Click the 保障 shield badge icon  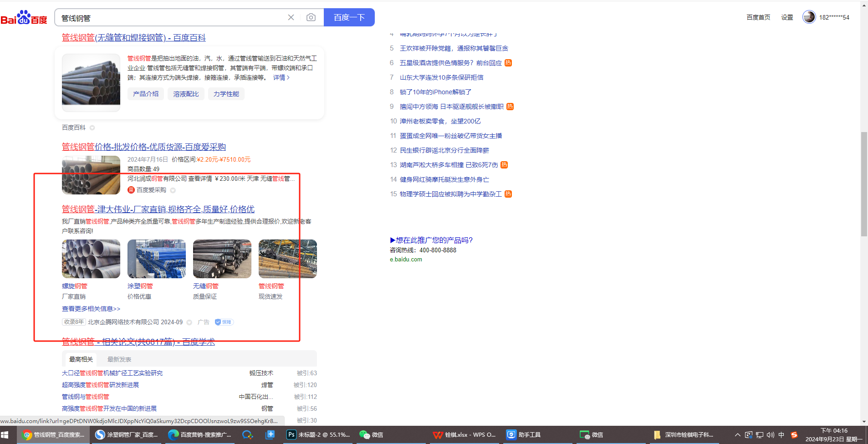point(224,322)
